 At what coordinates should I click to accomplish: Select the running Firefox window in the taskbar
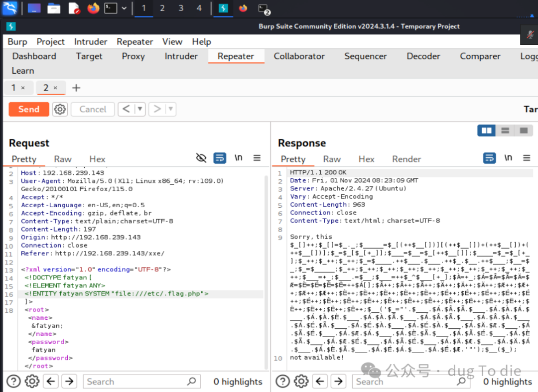point(243,8)
